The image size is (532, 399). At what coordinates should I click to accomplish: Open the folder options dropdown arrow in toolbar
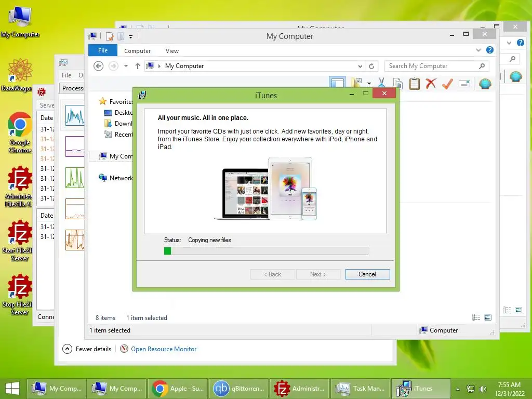click(369, 84)
